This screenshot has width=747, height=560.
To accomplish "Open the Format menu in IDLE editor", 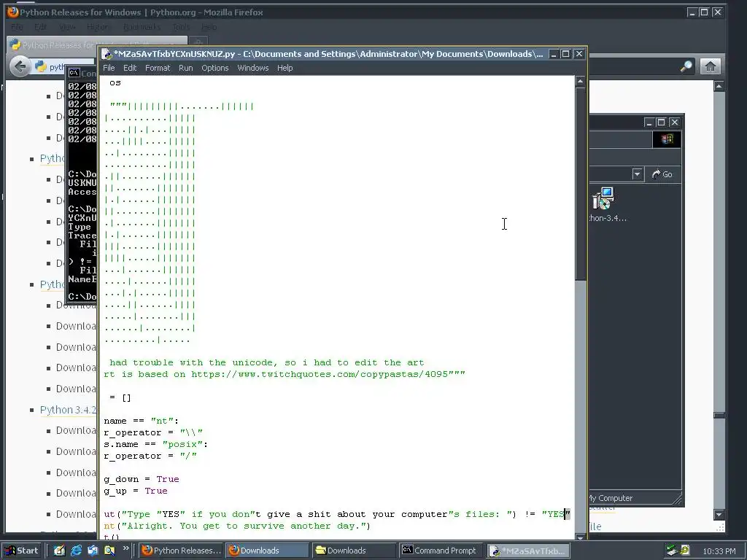I will tap(158, 68).
